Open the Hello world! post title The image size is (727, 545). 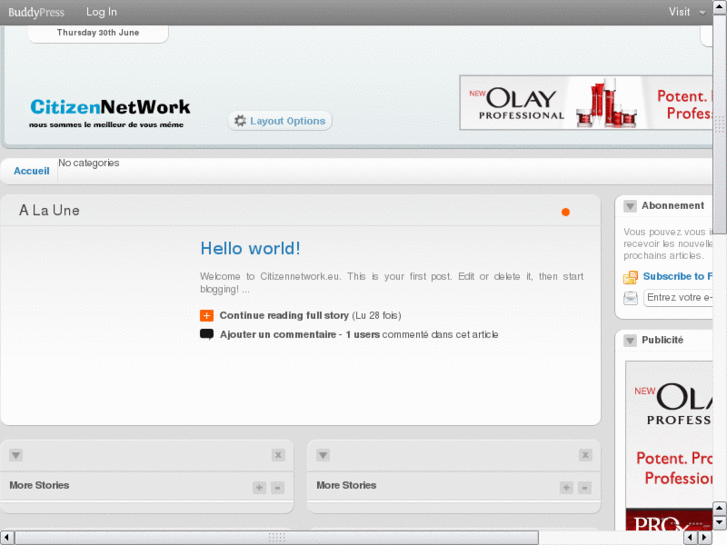coord(250,249)
